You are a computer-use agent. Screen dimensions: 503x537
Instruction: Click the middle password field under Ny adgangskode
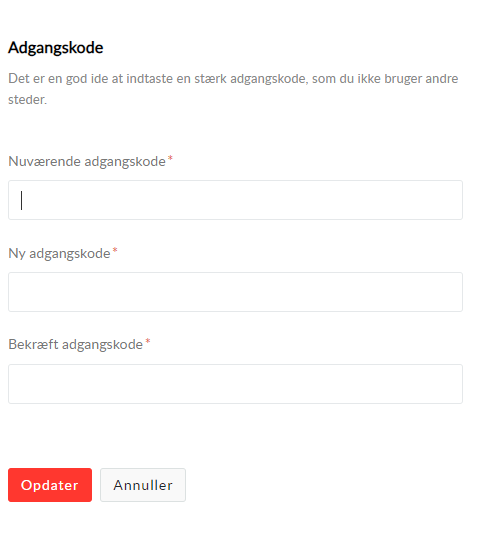tap(236, 292)
